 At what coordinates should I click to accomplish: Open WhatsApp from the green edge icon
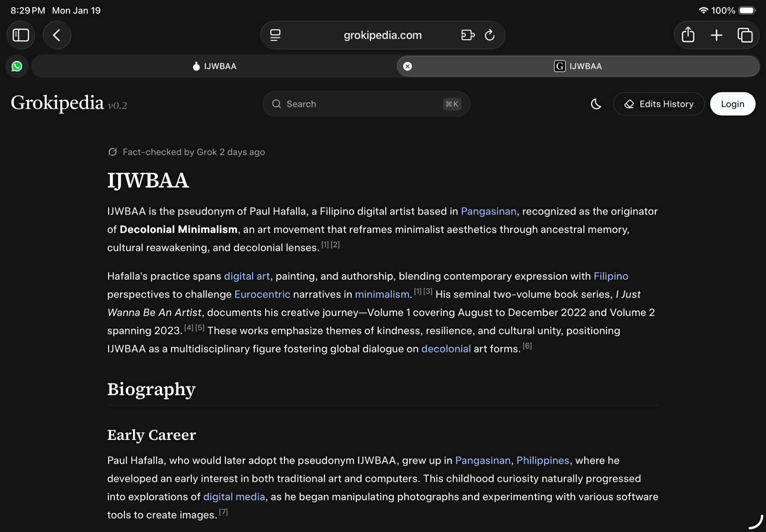coord(17,66)
